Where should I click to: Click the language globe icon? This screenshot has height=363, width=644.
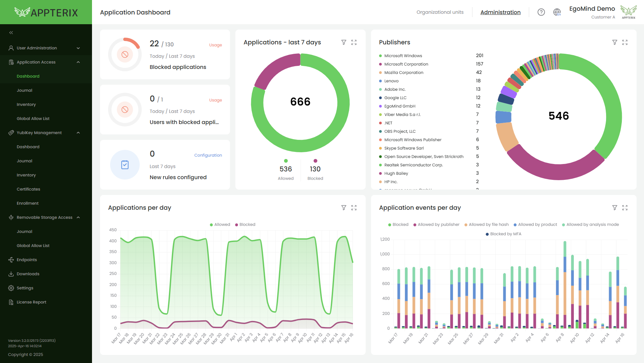tap(557, 12)
